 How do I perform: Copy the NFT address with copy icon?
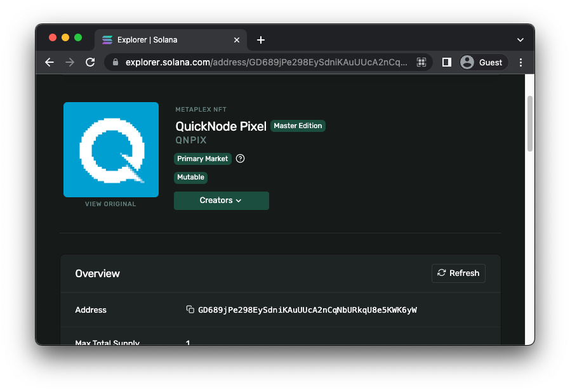190,310
